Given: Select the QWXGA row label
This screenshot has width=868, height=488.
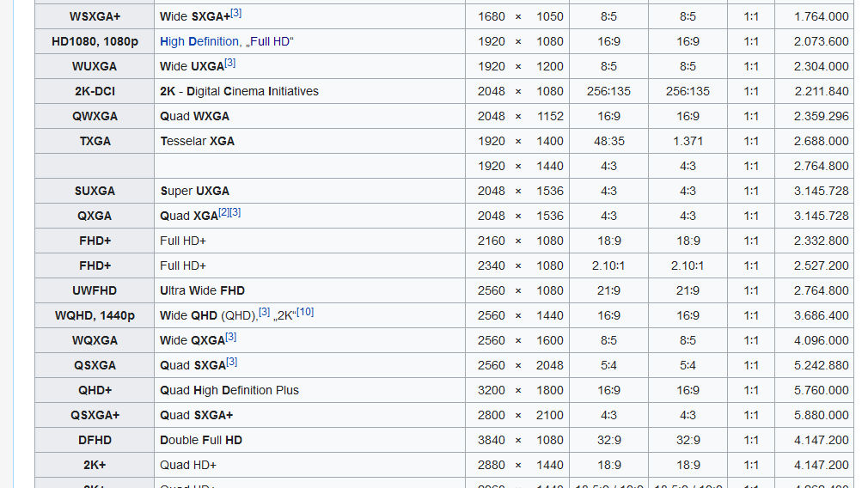Looking at the screenshot, I should (95, 116).
